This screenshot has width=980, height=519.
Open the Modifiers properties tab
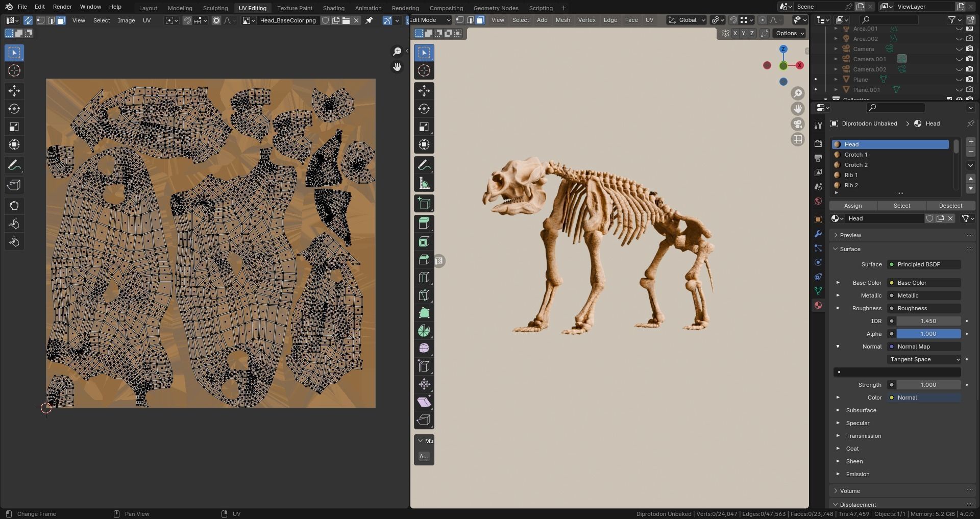point(818,234)
